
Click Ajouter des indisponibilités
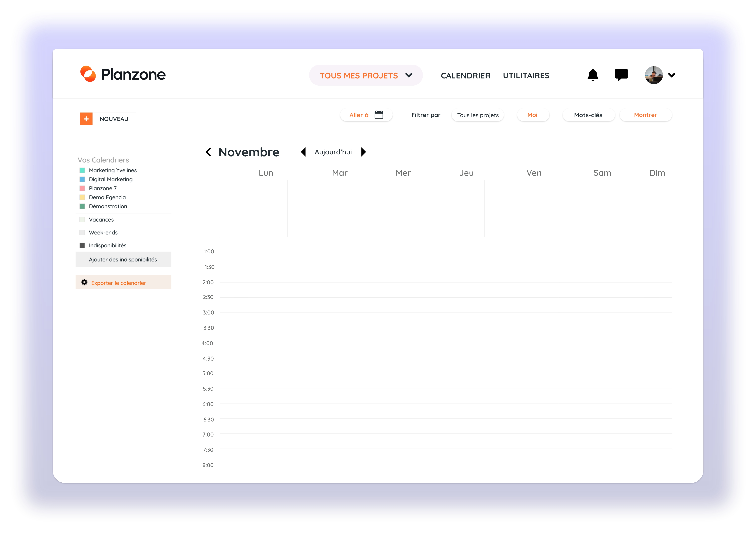123,259
